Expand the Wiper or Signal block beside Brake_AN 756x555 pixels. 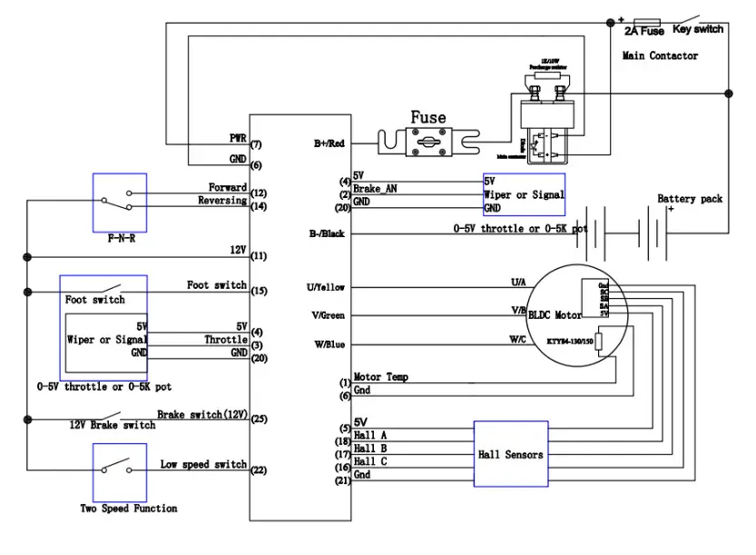[522, 193]
